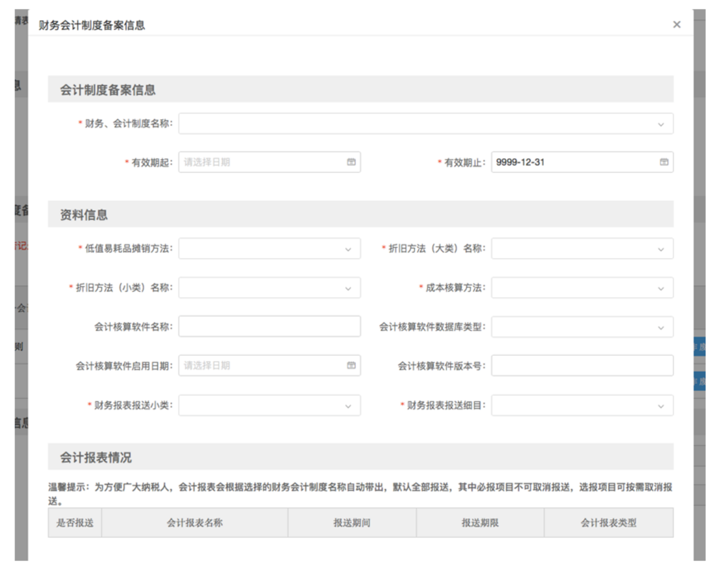
Task: Click the 会计报表名称 column header
Action: pos(194,523)
